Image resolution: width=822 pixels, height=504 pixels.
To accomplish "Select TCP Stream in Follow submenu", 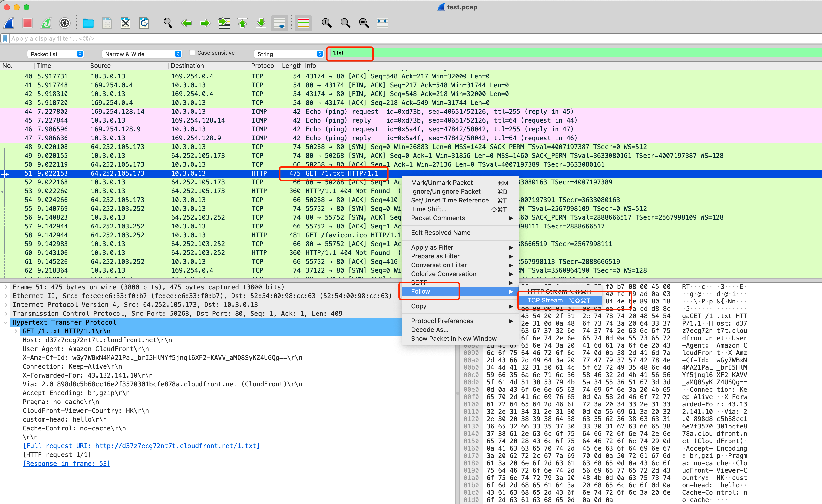I will (x=561, y=301).
